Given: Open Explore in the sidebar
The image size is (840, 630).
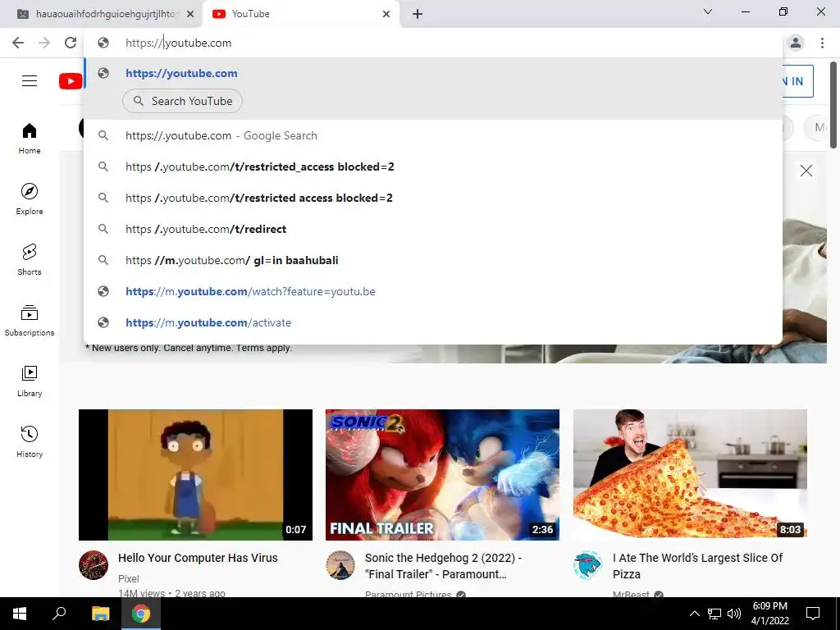Looking at the screenshot, I should (30, 199).
